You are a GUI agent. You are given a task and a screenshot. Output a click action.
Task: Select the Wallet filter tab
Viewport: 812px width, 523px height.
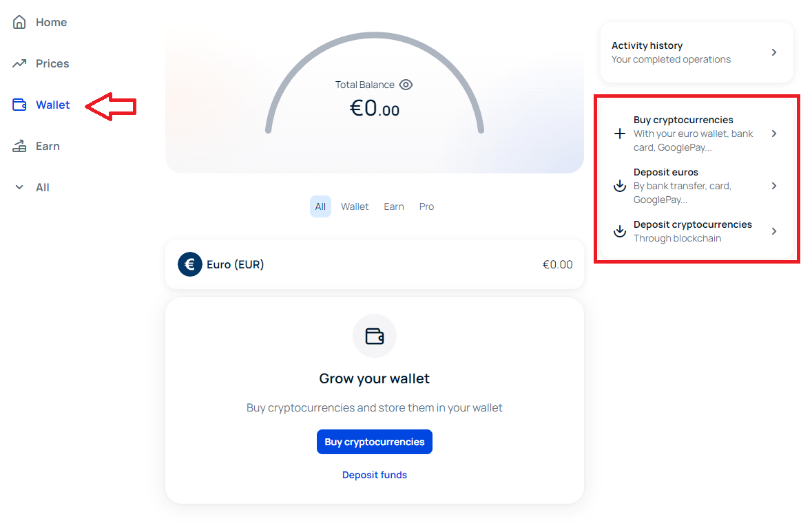pyautogui.click(x=355, y=206)
